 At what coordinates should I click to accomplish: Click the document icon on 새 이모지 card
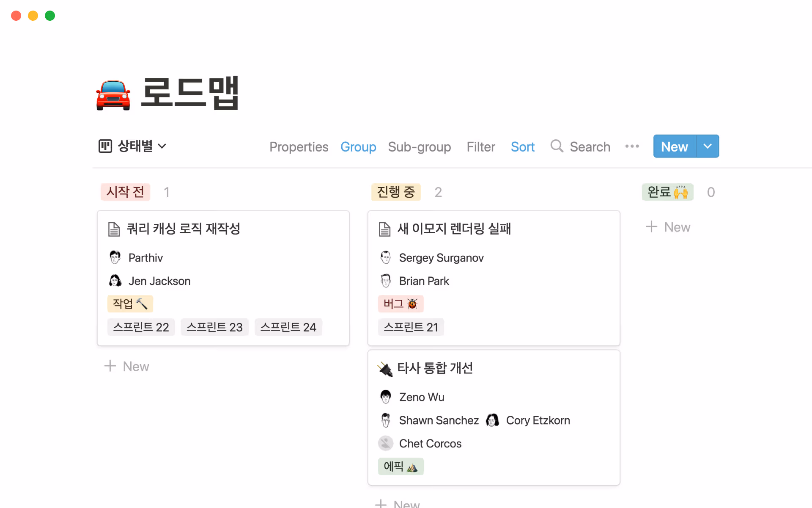tap(385, 229)
